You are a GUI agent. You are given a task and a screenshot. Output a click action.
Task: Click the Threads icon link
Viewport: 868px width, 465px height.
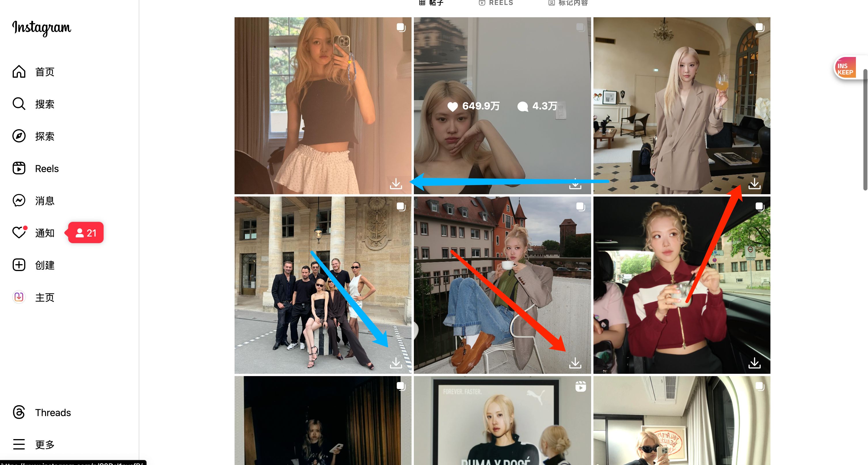[x=19, y=413]
